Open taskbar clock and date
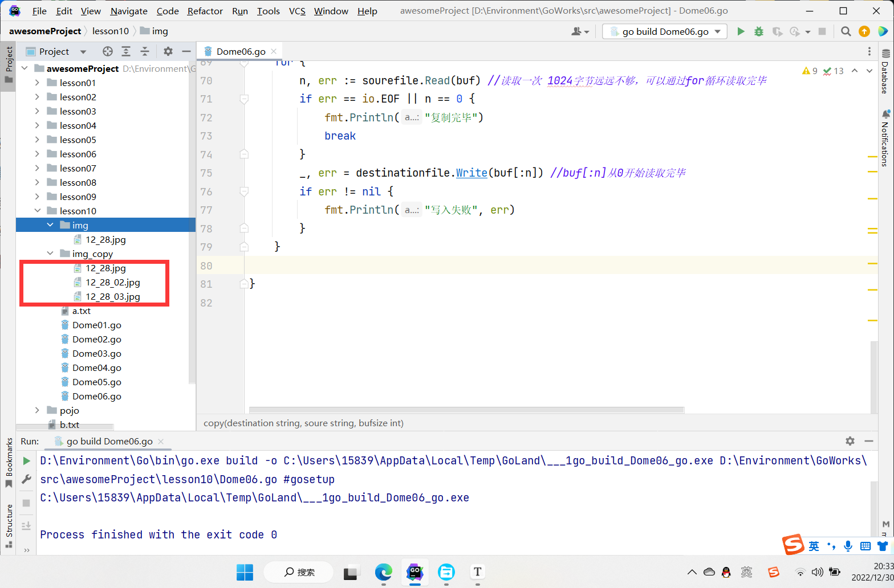Viewport: 894px width, 588px height. pyautogui.click(x=872, y=572)
